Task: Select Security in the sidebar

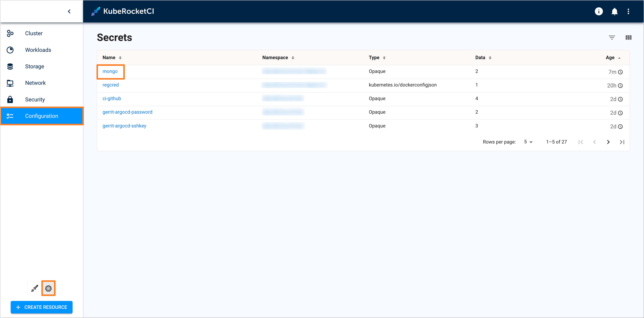Action: click(35, 99)
